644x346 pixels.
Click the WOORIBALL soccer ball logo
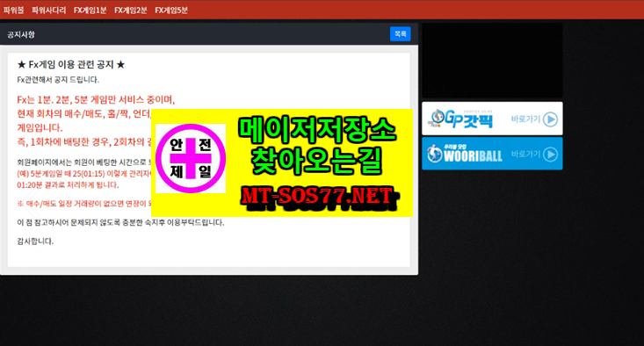(x=435, y=154)
